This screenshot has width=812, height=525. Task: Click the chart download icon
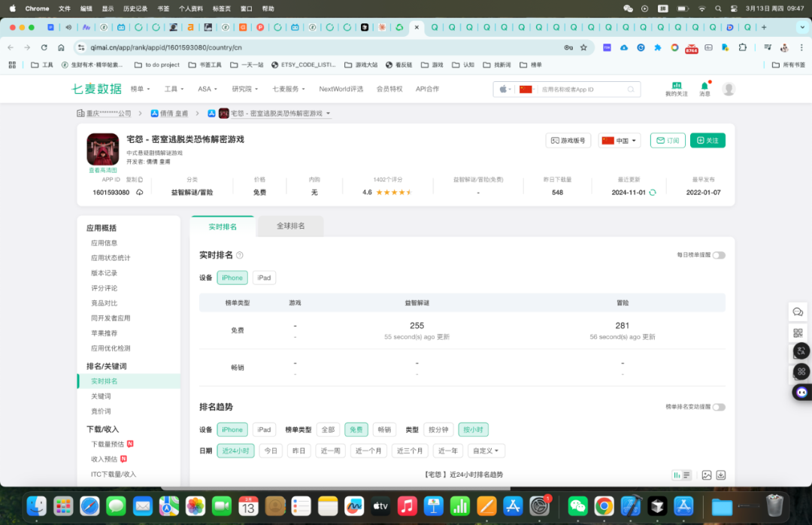(721, 475)
